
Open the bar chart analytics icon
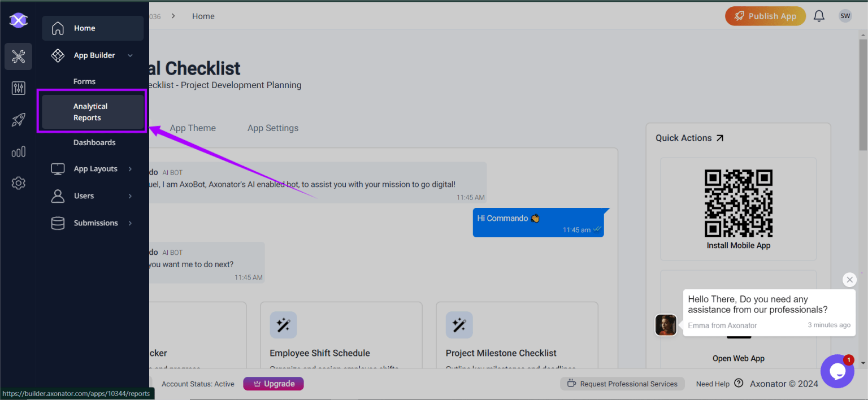pyautogui.click(x=18, y=151)
